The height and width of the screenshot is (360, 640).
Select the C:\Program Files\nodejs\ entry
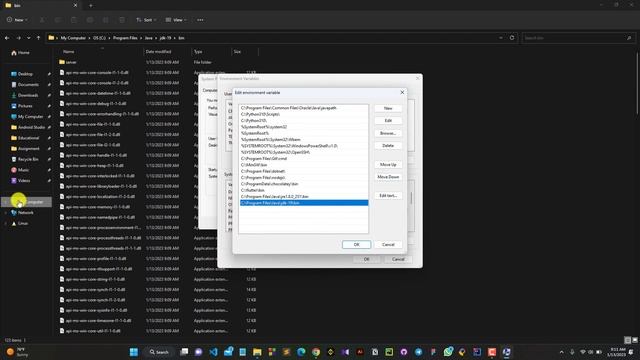[304, 178]
